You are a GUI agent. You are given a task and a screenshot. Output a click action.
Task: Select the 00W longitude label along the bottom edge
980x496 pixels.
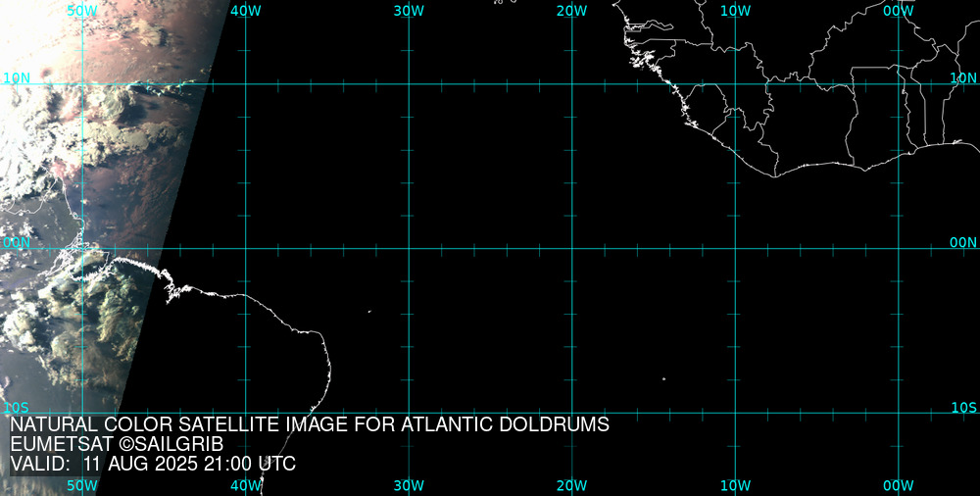898,485
